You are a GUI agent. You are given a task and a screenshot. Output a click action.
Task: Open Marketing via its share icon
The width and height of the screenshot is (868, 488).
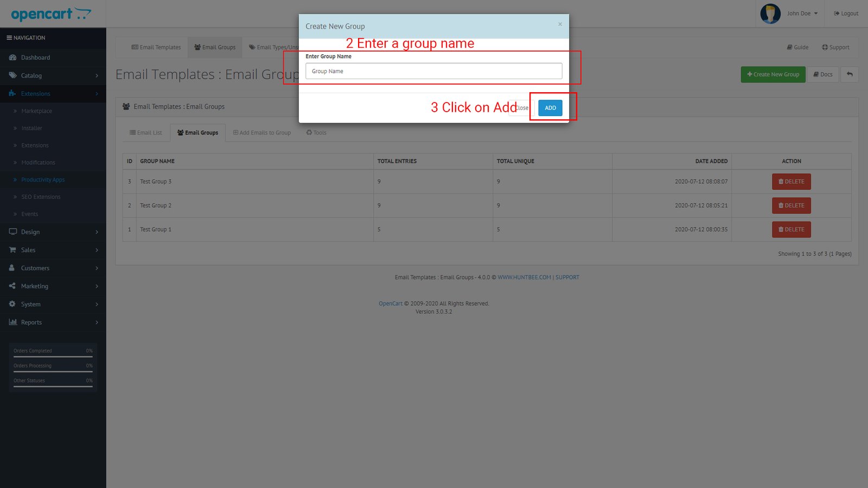point(12,286)
